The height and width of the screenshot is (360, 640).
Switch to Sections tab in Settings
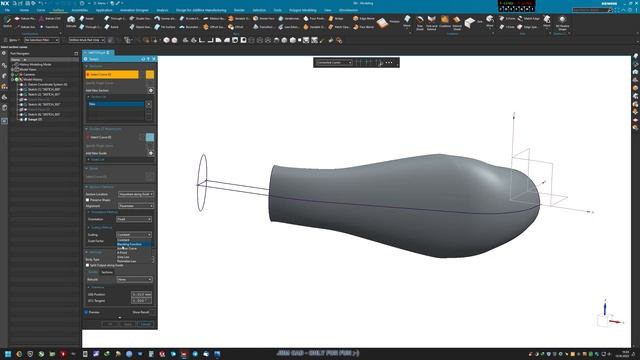107,272
